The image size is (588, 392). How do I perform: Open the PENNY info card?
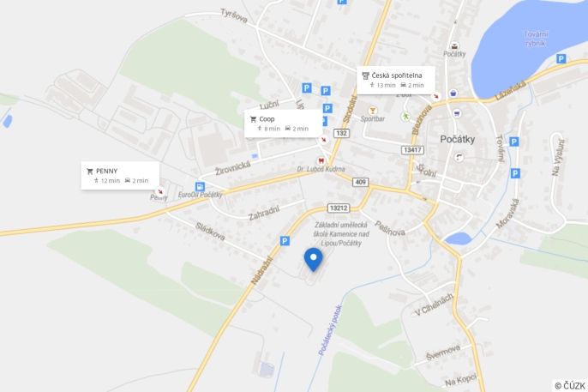pos(120,176)
